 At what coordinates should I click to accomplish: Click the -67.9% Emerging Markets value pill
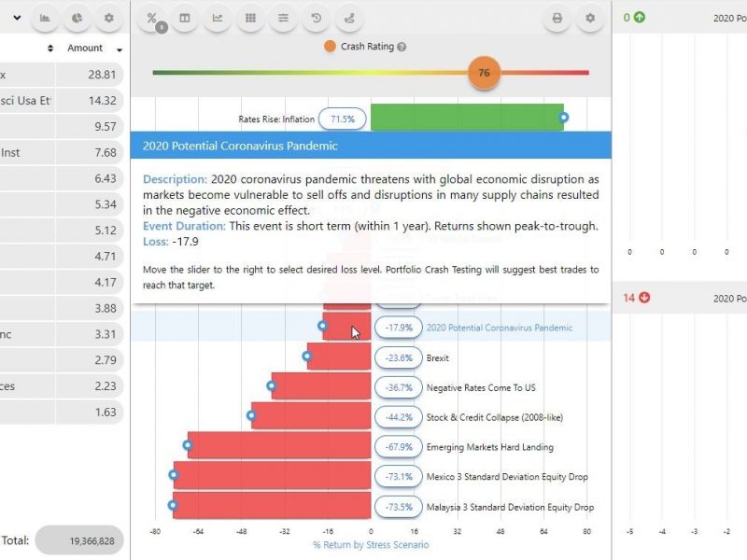pyautogui.click(x=399, y=447)
